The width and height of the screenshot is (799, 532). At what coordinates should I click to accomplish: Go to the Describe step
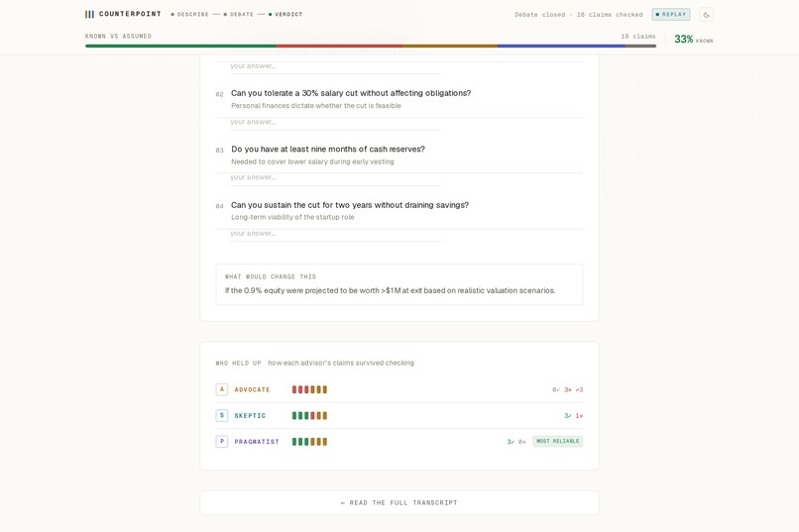point(189,14)
